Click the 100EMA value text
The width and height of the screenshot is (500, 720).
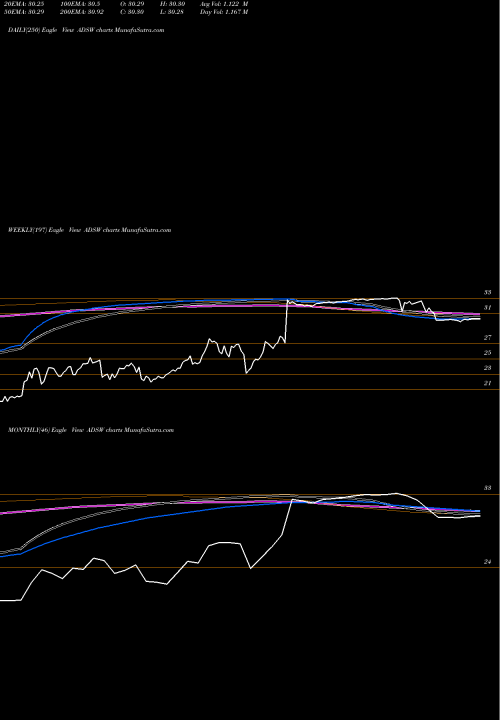78,4
